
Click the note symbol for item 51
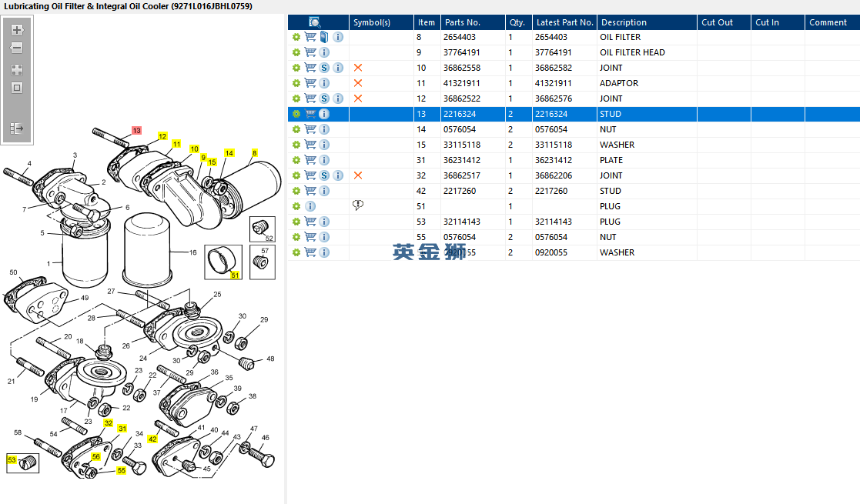(x=357, y=205)
